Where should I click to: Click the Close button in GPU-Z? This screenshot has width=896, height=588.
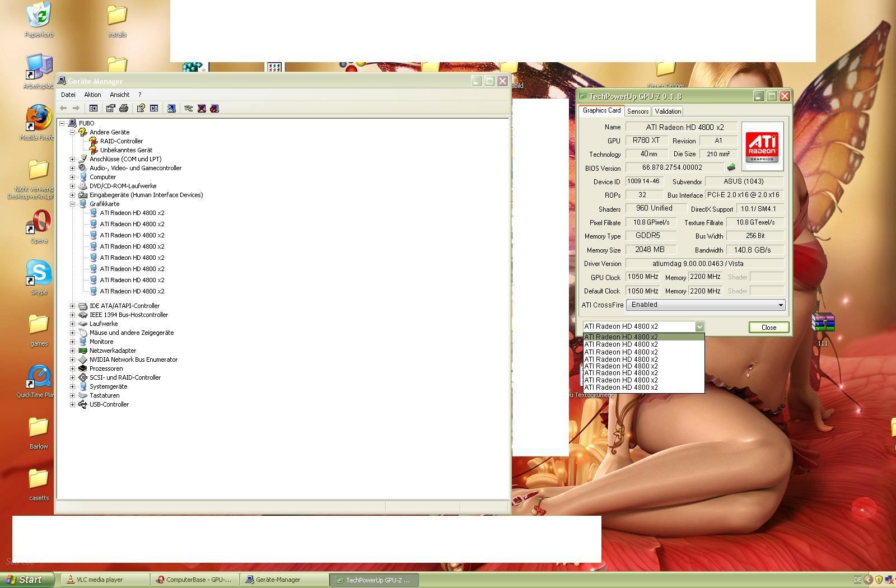[769, 327]
